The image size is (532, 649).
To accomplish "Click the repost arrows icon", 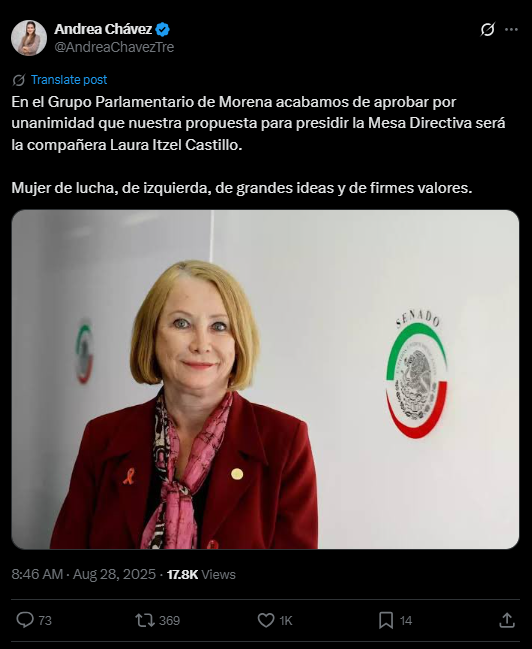I will 145,620.
